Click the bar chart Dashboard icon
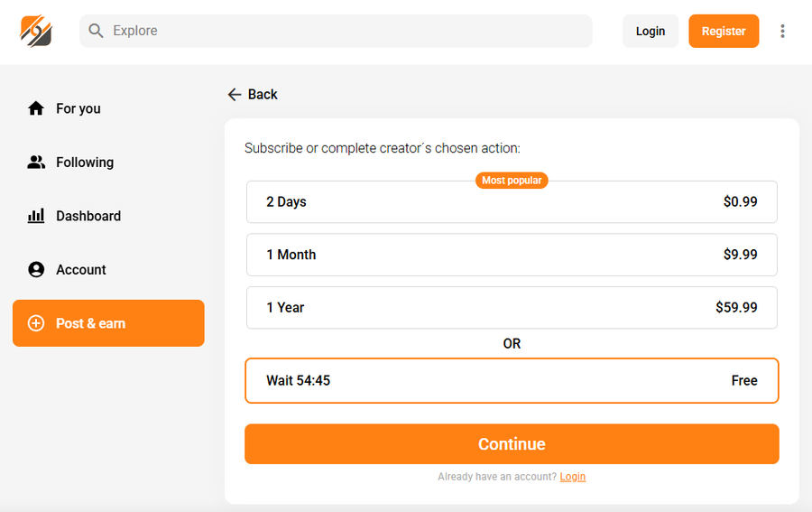This screenshot has height=512, width=812. (36, 216)
